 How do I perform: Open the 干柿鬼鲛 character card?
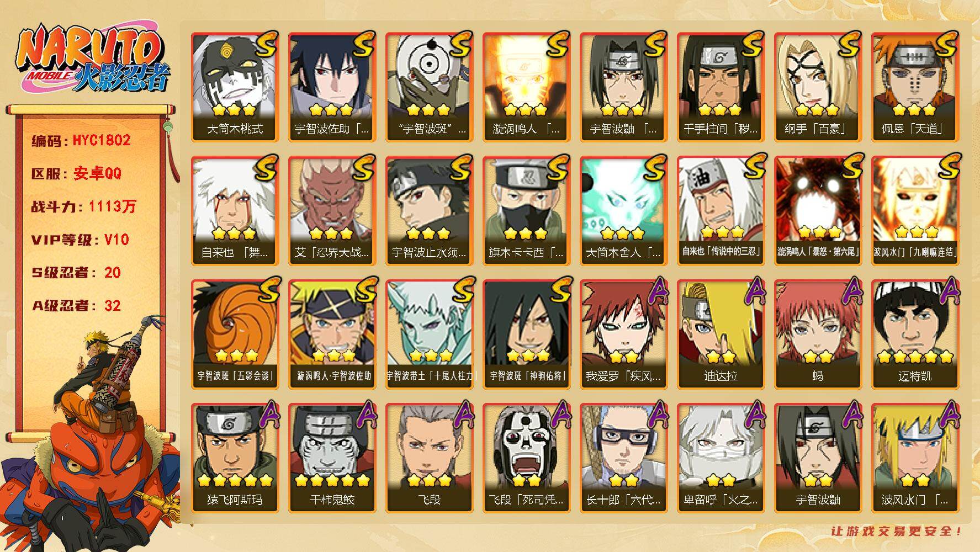pos(332,458)
